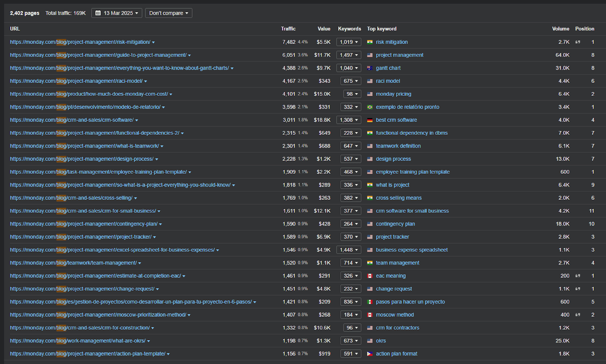Click the Australia flag beside gantt chart
Screen dimensions: 606x364
tap(370, 68)
